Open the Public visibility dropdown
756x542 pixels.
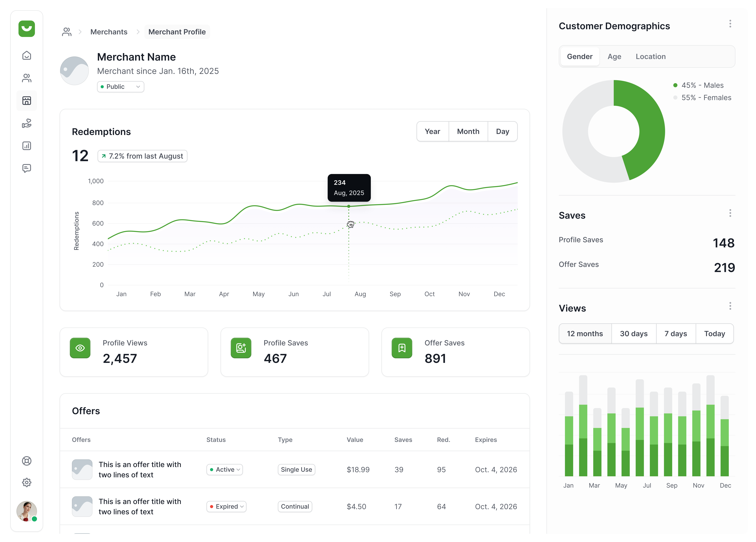click(120, 87)
